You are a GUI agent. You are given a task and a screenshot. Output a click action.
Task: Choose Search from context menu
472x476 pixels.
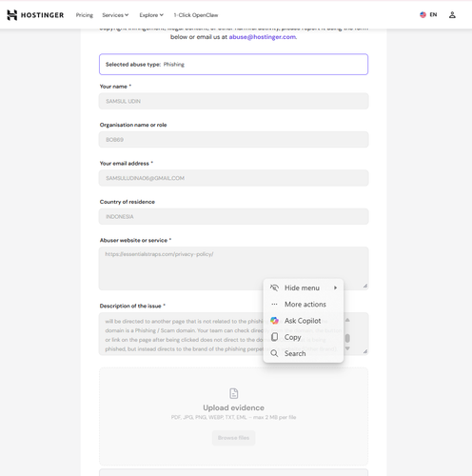click(304, 353)
